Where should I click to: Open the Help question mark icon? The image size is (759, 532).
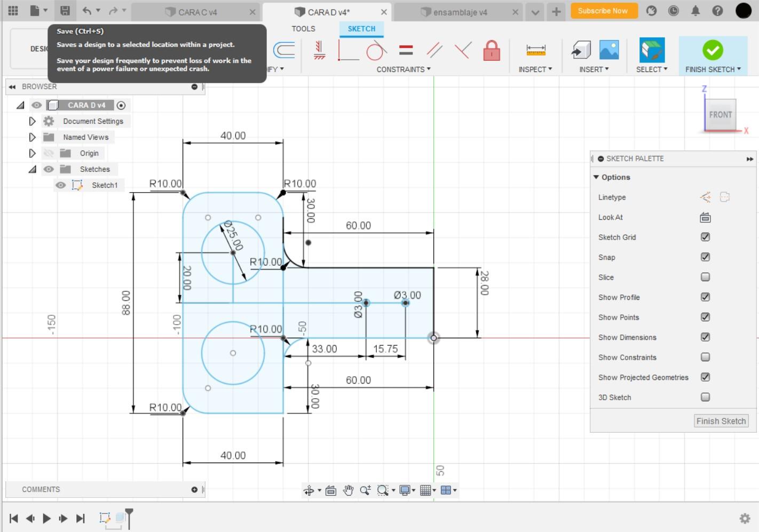pos(718,11)
